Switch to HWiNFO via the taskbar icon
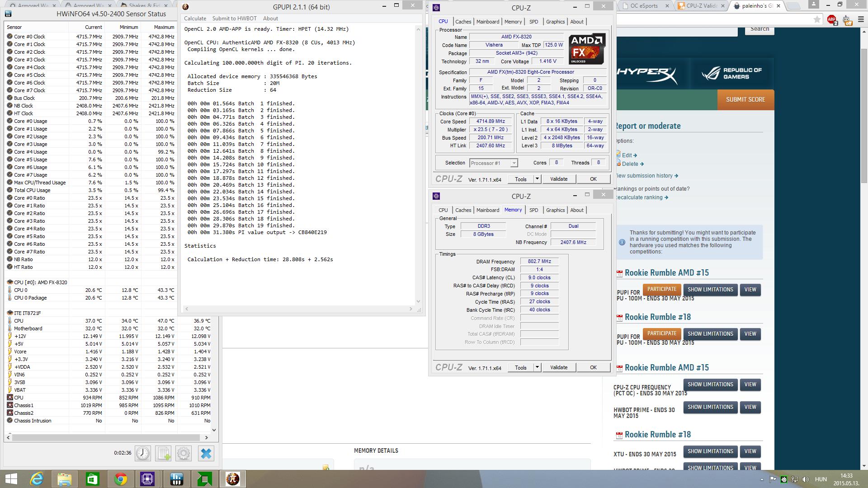The image size is (868, 488). pos(177,479)
